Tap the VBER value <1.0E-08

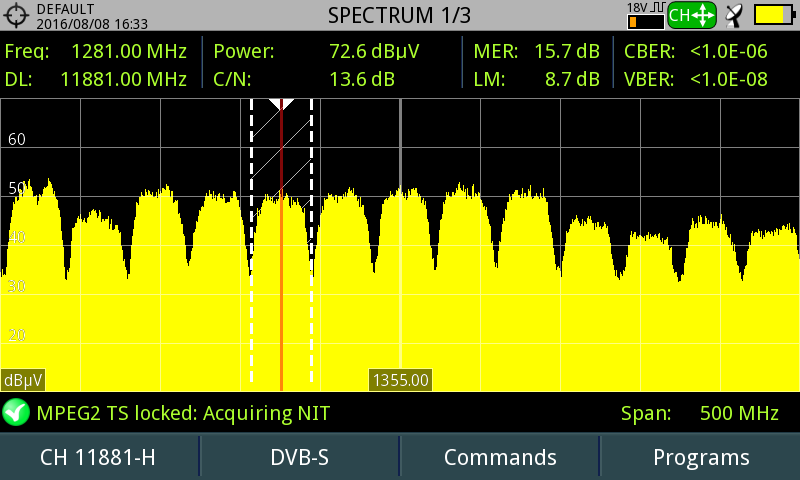(729, 80)
